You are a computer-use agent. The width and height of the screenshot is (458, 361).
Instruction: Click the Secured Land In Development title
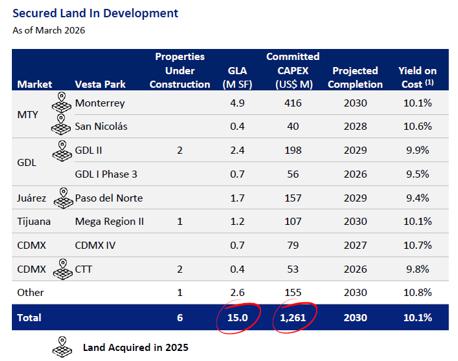coord(95,13)
